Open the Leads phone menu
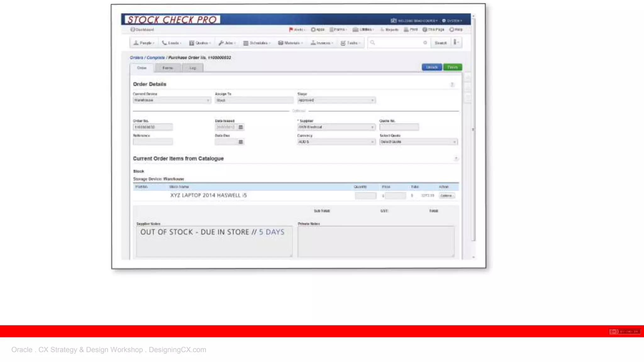Screen dimensions: 644x362 coord(171,43)
